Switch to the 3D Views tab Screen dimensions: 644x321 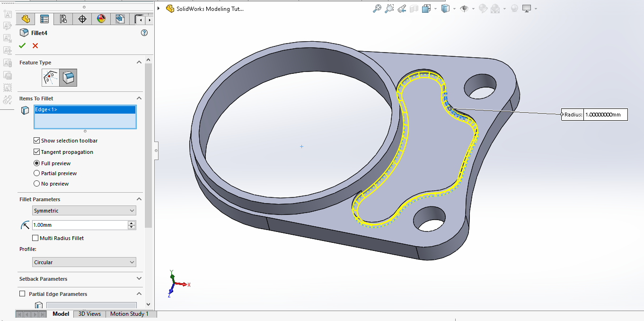(89, 314)
